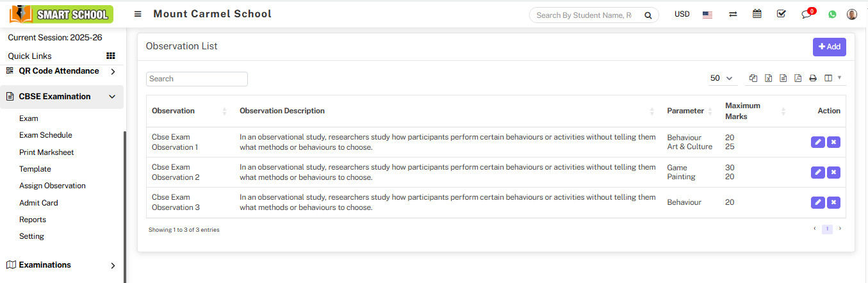Print the observation list
868x283 pixels.
coord(813,78)
